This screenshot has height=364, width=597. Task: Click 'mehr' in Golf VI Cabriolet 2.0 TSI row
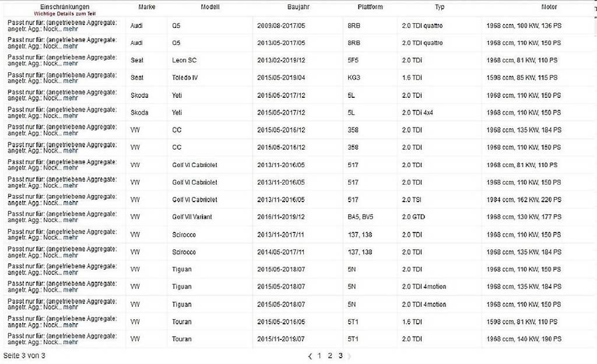71,203
